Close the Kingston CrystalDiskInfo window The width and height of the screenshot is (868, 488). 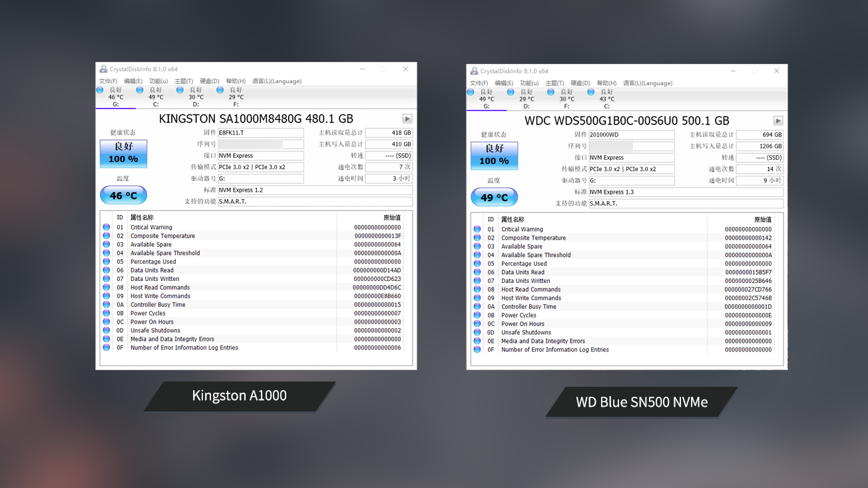(405, 69)
